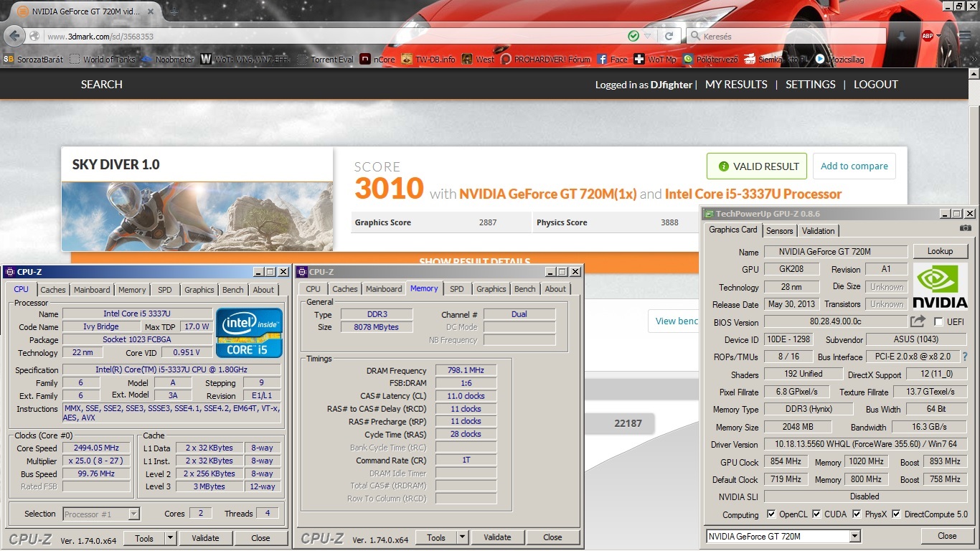Click Validate in the left CPU-Z window
The height and width of the screenshot is (551, 980).
coord(205,538)
